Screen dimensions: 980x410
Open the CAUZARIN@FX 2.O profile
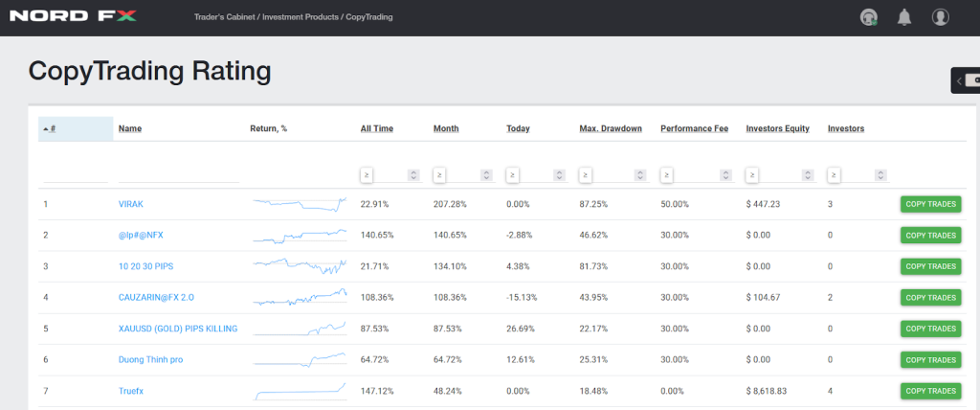(x=156, y=297)
